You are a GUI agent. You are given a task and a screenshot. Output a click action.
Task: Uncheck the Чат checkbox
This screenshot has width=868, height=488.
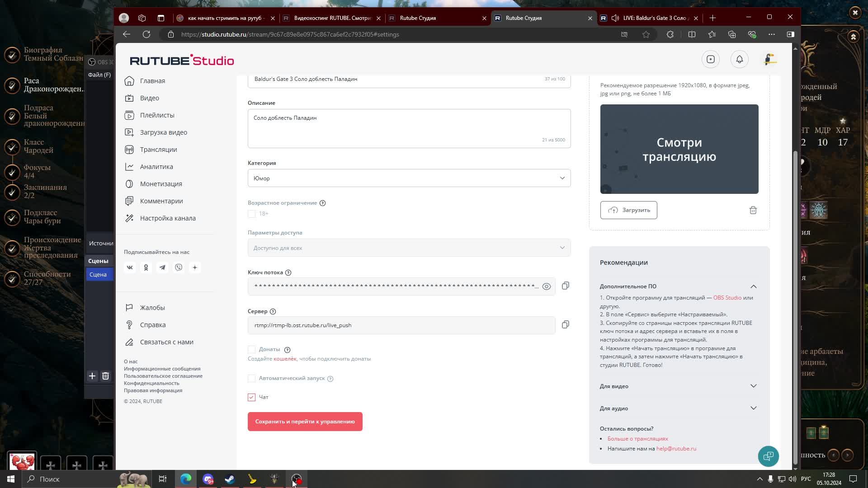point(252,397)
